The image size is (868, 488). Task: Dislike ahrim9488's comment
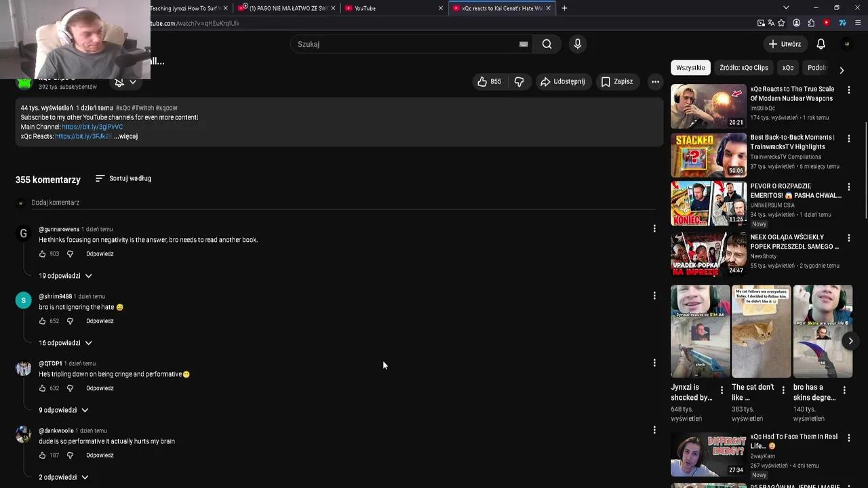click(70, 321)
